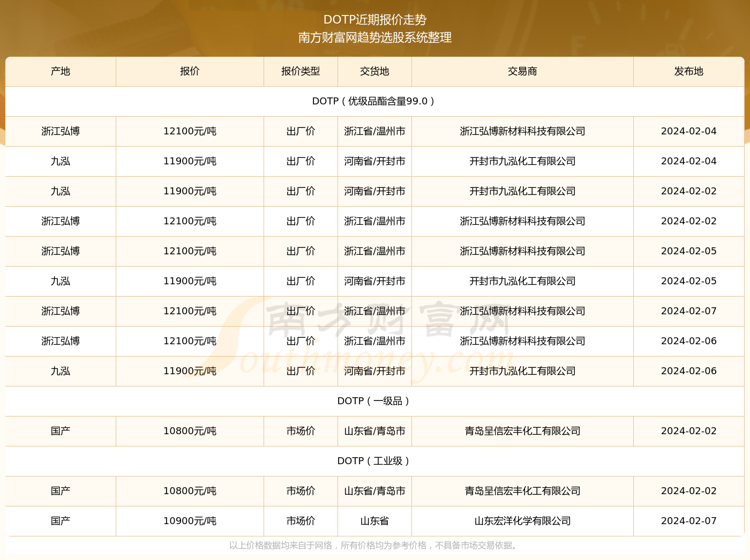Select the '发布地' column header
The height and width of the screenshot is (560, 750).
[689, 71]
